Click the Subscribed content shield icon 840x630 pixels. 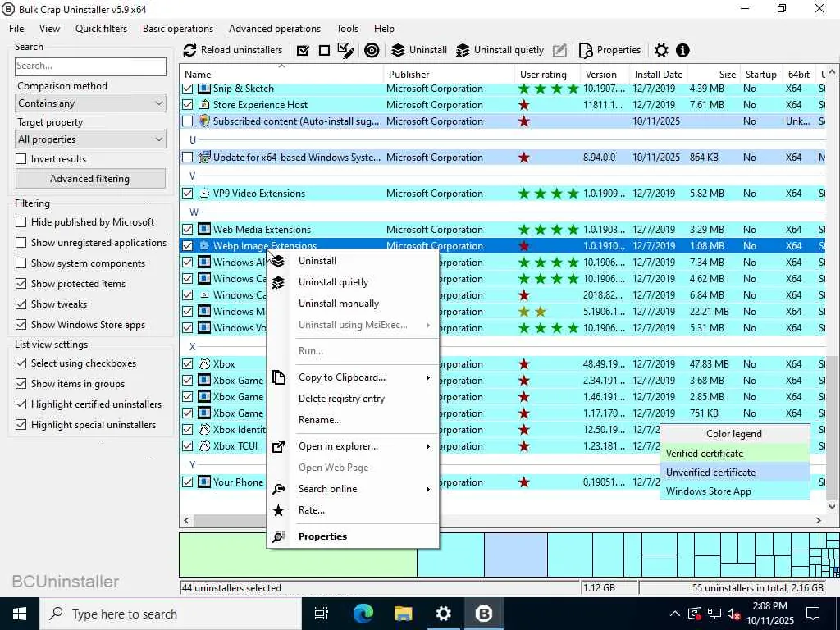coord(204,121)
